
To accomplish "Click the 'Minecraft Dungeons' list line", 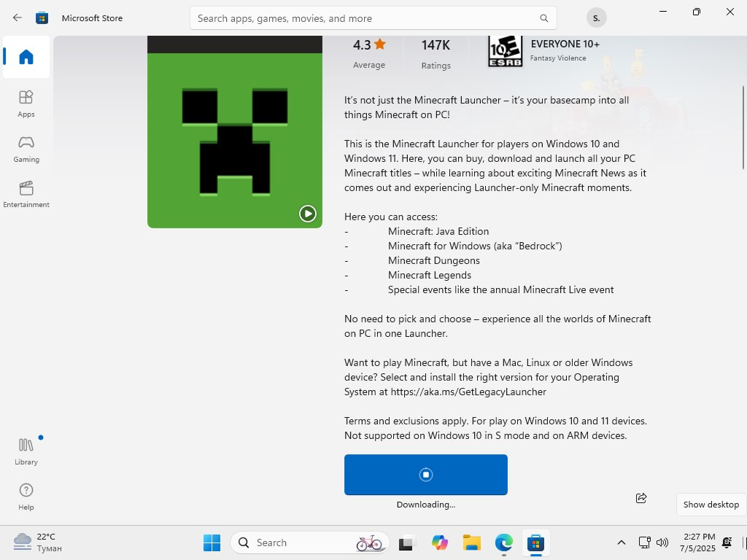I will (x=433, y=260).
